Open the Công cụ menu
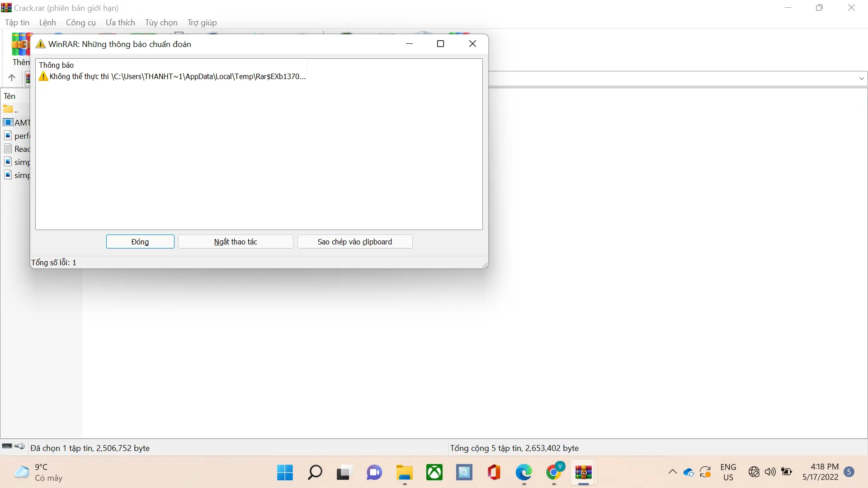The image size is (868, 488). point(81,23)
